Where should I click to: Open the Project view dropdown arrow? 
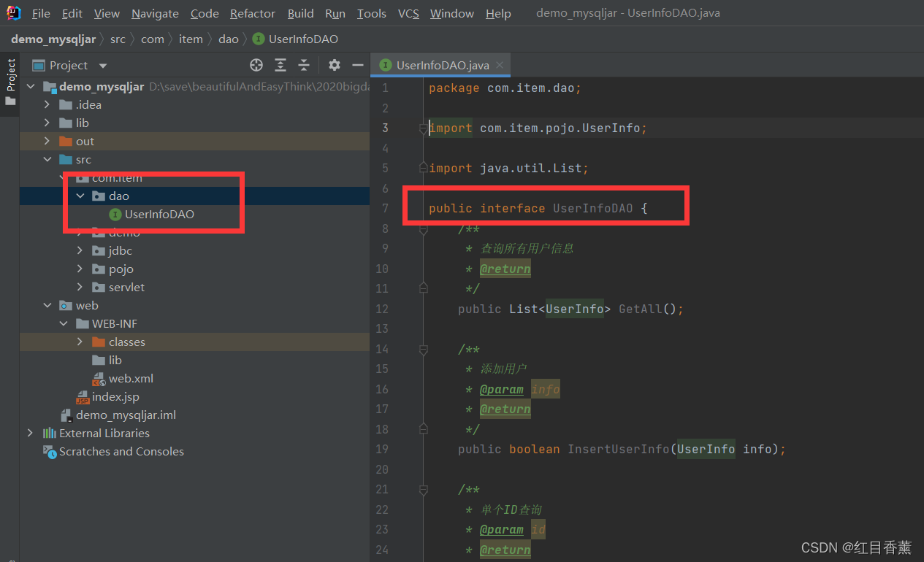[103, 66]
